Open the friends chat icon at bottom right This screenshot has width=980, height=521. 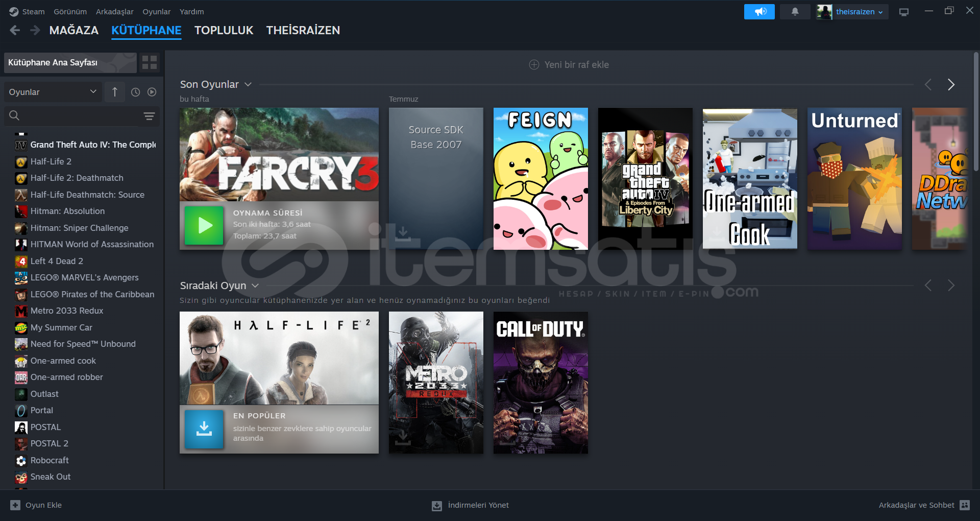pyautogui.click(x=965, y=505)
